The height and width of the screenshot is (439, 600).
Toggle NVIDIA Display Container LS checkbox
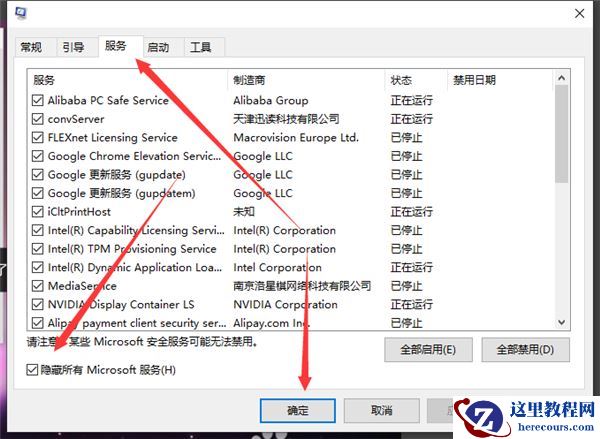[38, 304]
